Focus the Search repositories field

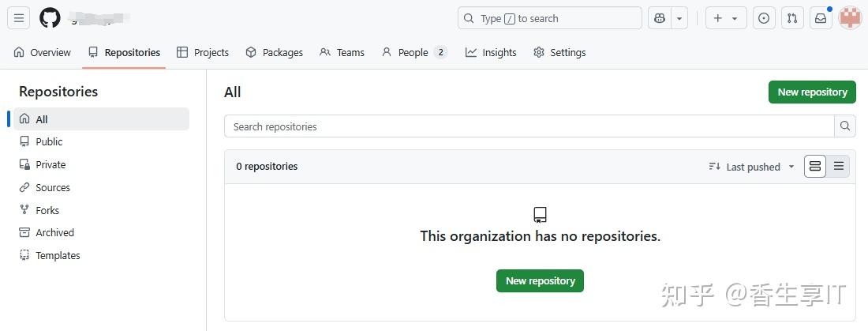(529, 126)
